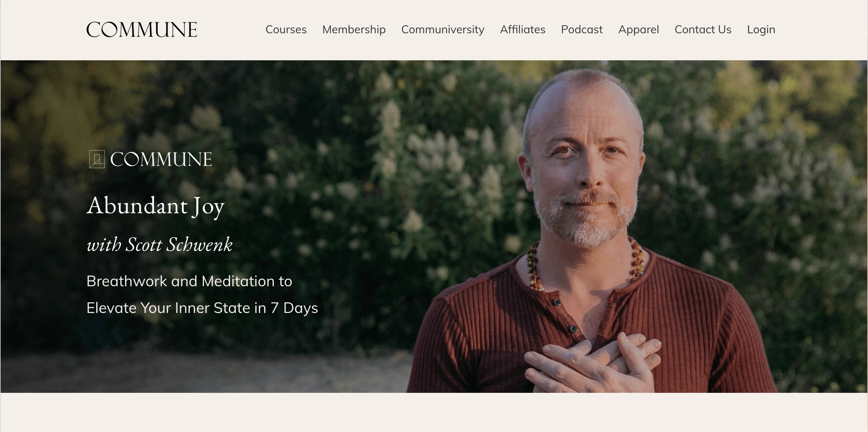Click the Login link
Viewport: 868px width, 432px height.
click(761, 29)
